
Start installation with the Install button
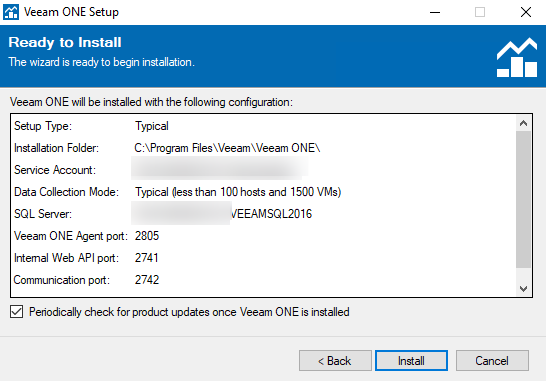click(x=411, y=360)
